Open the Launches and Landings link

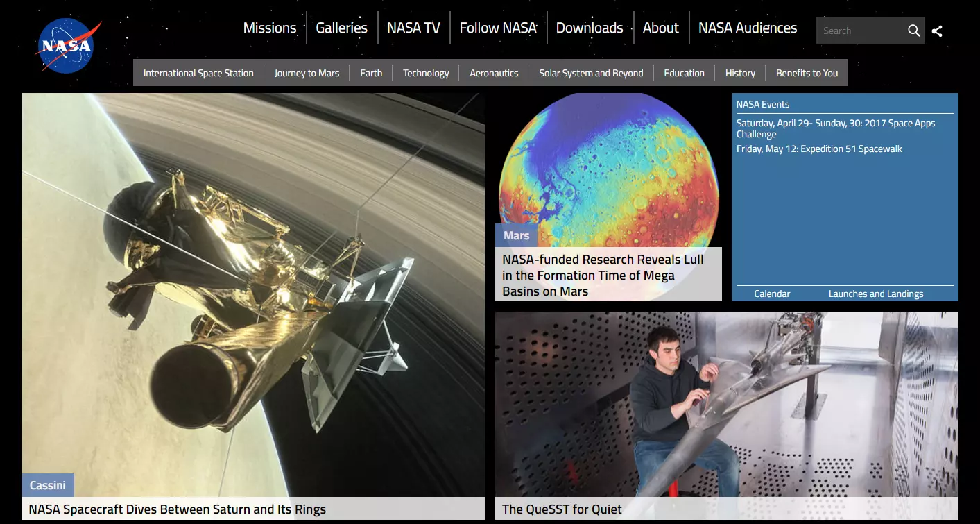(x=876, y=294)
